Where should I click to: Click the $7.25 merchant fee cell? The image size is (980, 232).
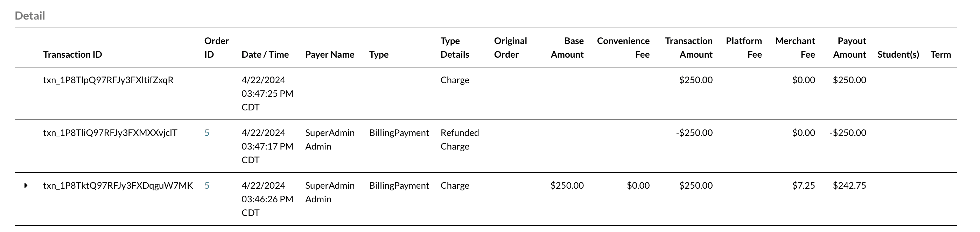(803, 186)
